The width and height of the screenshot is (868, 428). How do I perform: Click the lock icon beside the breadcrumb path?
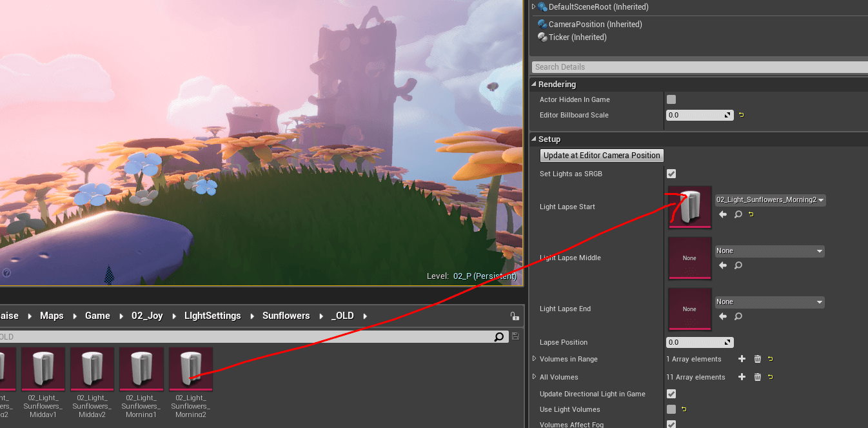[x=514, y=316]
